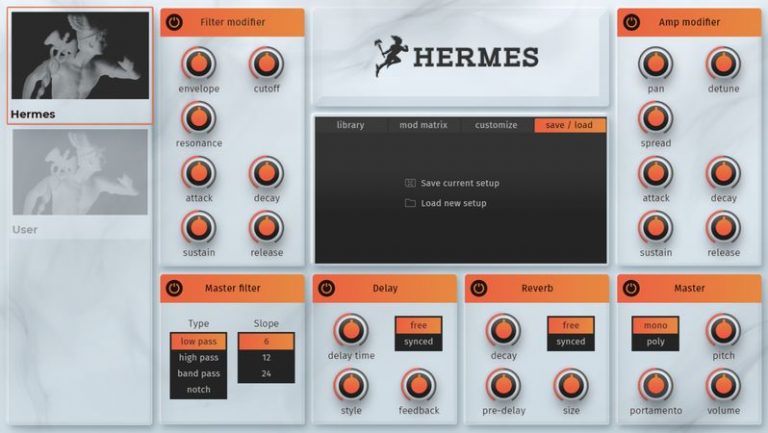The image size is (768, 433).
Task: Switch to the mod matrix tab
Action: click(423, 125)
